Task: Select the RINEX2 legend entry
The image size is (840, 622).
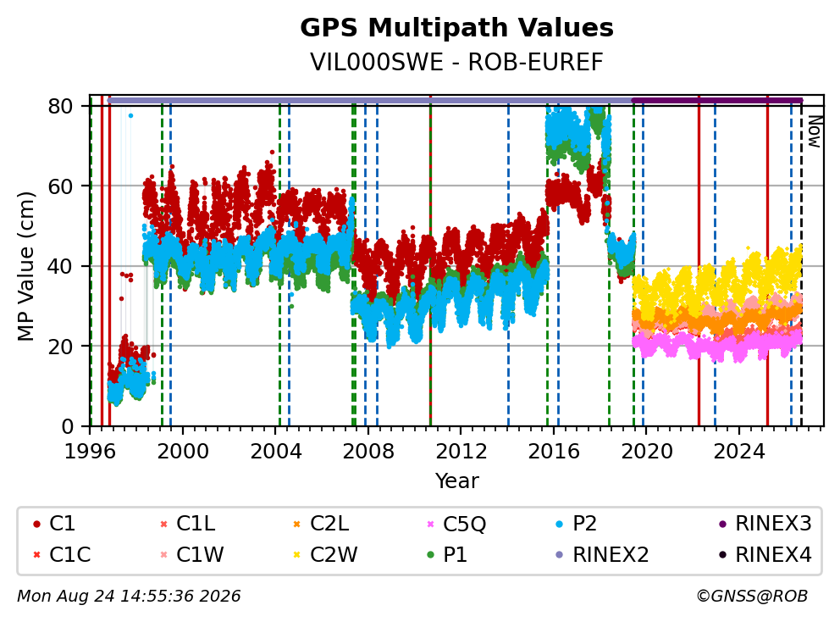Action: point(601,555)
